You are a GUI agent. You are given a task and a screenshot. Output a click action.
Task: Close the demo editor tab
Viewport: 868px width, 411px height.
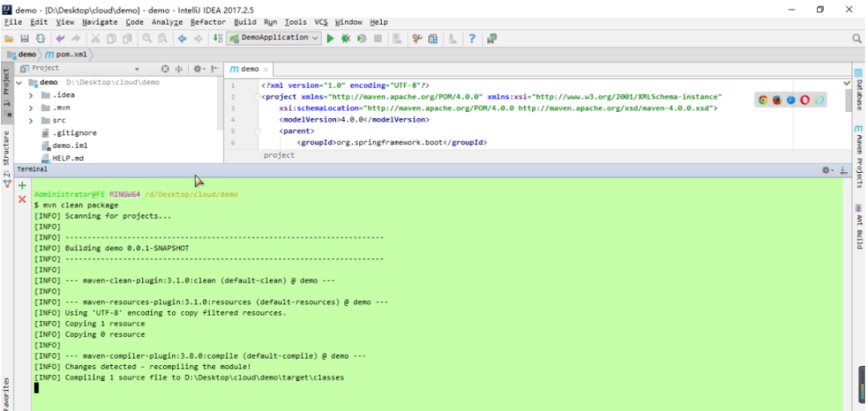click(x=266, y=70)
